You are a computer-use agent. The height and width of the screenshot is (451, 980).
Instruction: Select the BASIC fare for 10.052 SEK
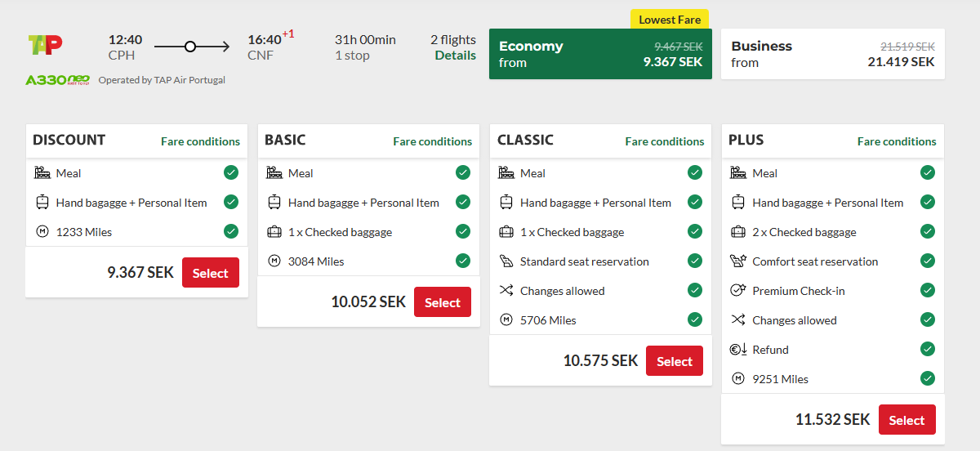(443, 302)
